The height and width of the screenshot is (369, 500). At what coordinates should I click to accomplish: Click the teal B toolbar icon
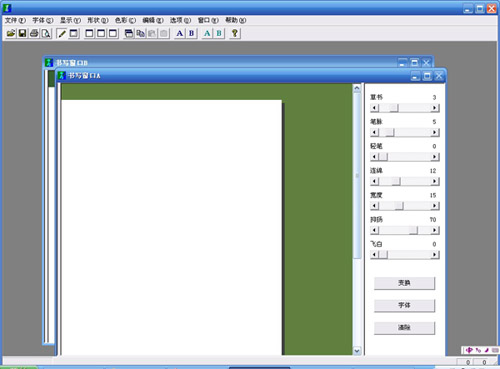[x=219, y=33]
